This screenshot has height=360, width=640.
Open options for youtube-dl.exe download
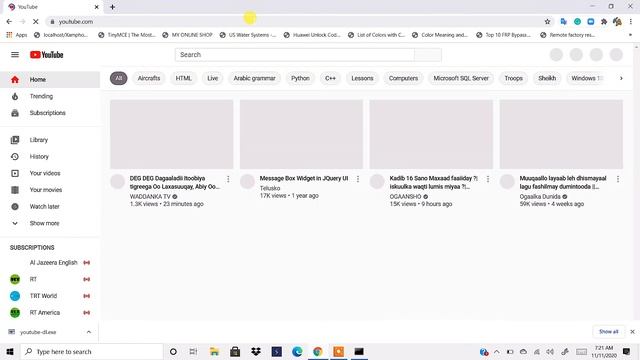[89, 332]
